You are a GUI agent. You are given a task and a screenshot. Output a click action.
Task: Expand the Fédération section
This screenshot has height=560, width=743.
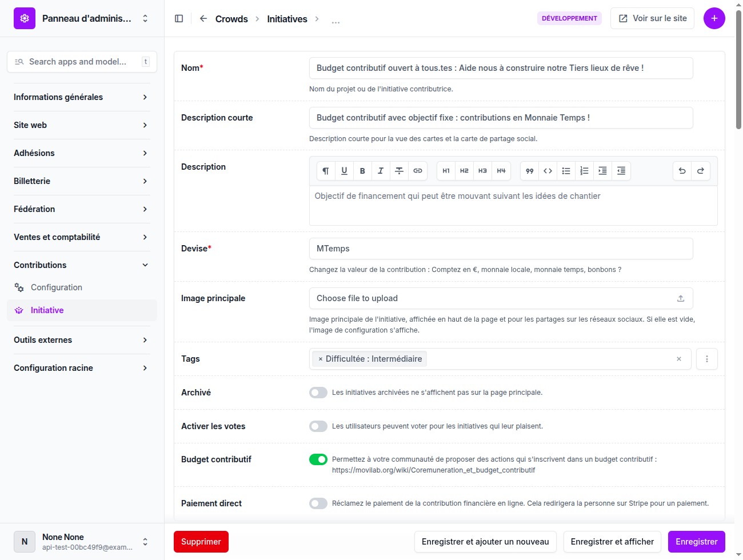coord(82,209)
